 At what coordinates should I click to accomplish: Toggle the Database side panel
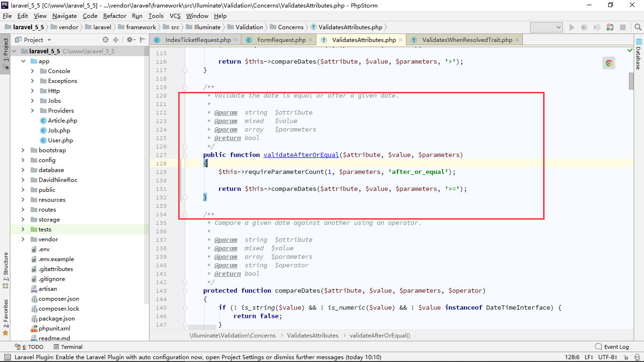click(x=638, y=58)
